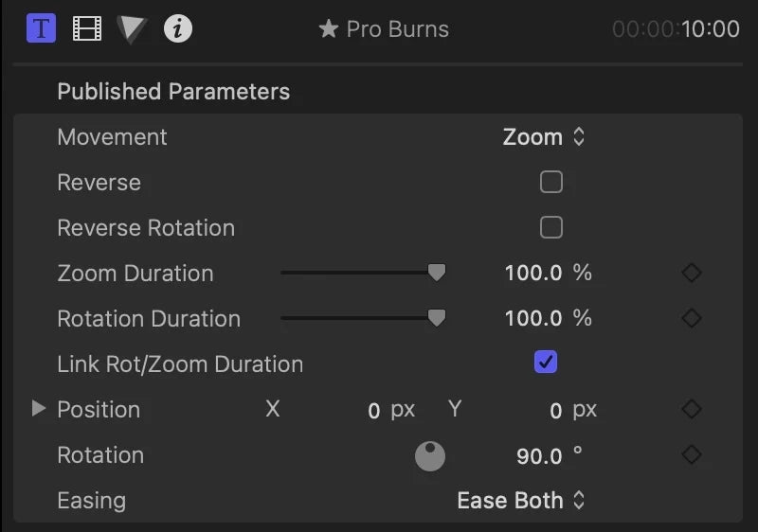Add keyframe for Position parameter

coord(692,410)
